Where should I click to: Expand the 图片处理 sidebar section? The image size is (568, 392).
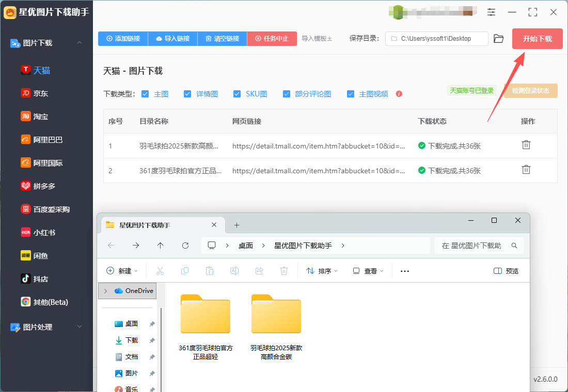pos(80,326)
